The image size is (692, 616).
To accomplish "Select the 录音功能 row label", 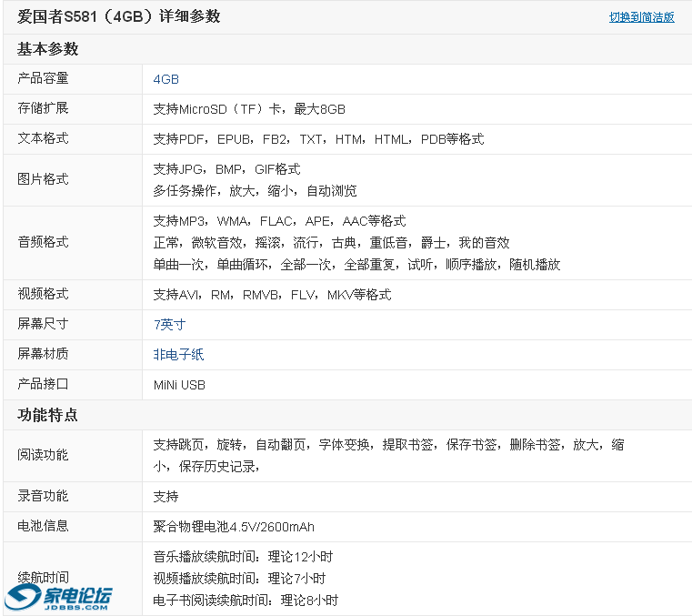I will 43,496.
